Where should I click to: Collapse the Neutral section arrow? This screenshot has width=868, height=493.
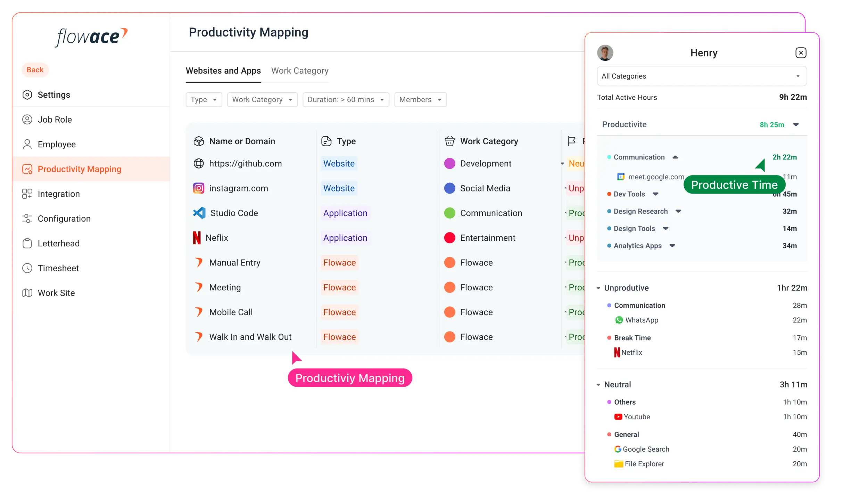pos(598,385)
